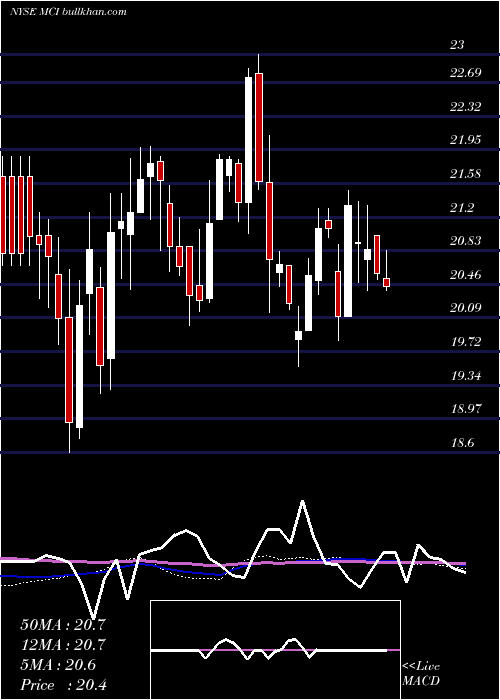500x700 pixels.
Task: Select the 21.58 price axis label
Action: tap(466, 174)
